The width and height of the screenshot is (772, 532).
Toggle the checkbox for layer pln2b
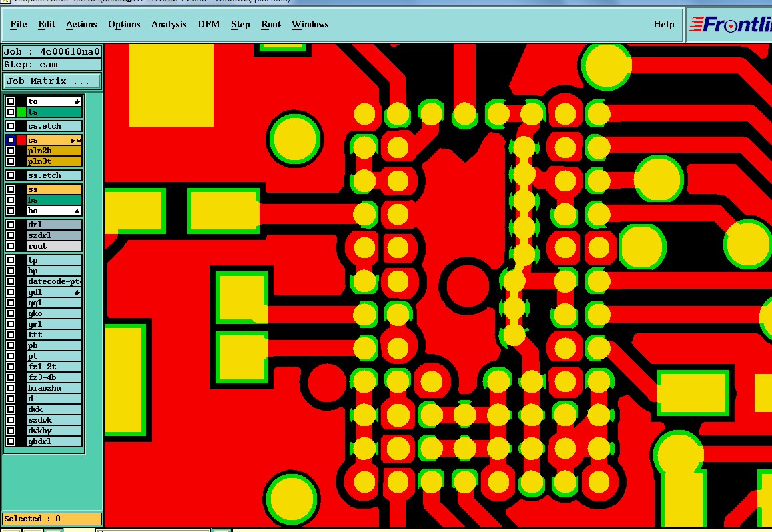pos(11,151)
